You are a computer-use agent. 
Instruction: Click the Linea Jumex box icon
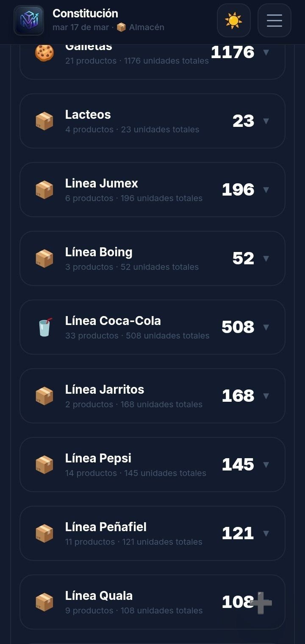[x=44, y=190]
